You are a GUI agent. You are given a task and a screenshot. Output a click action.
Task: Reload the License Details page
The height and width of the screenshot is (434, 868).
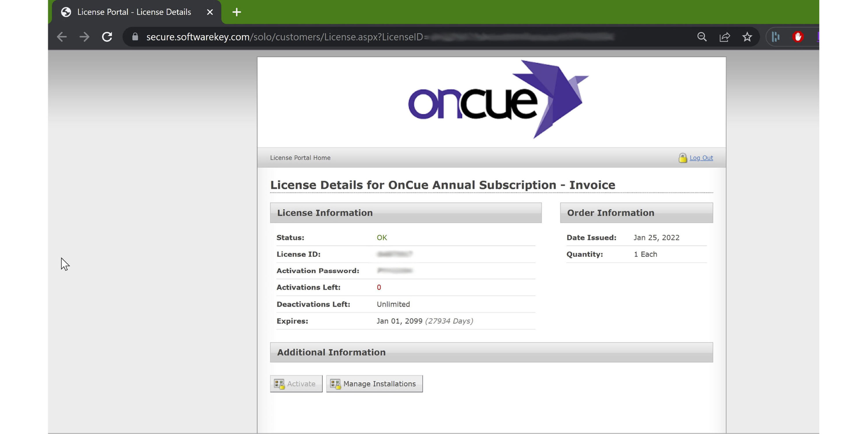[x=107, y=37]
